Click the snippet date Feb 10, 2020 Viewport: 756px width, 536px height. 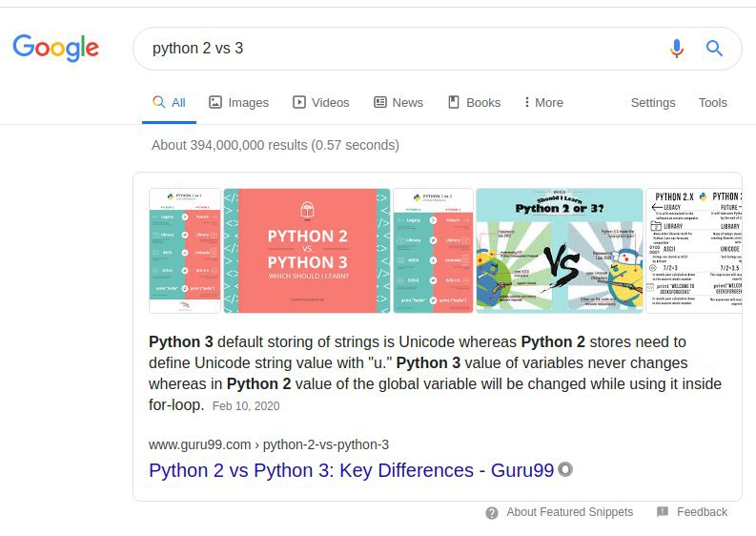coord(246,406)
